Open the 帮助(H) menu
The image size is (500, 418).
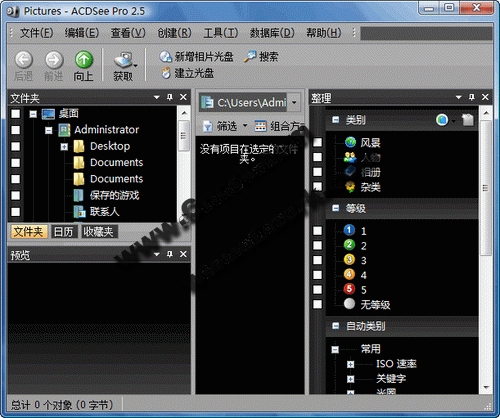(324, 33)
